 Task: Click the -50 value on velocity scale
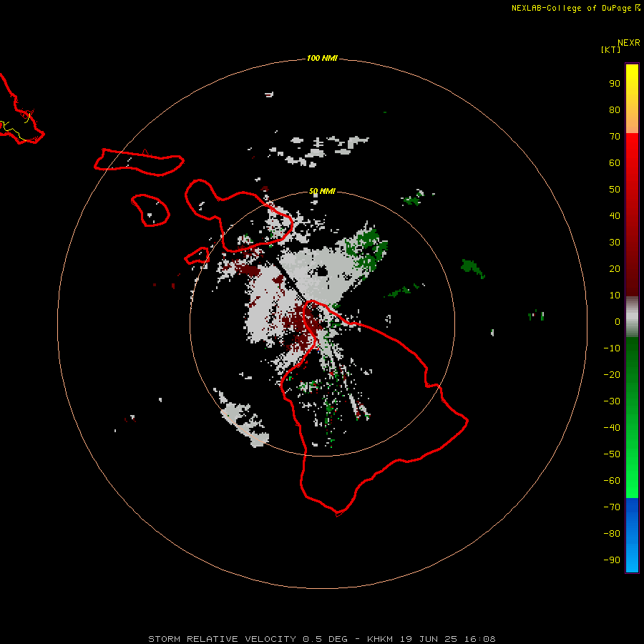tap(612, 454)
